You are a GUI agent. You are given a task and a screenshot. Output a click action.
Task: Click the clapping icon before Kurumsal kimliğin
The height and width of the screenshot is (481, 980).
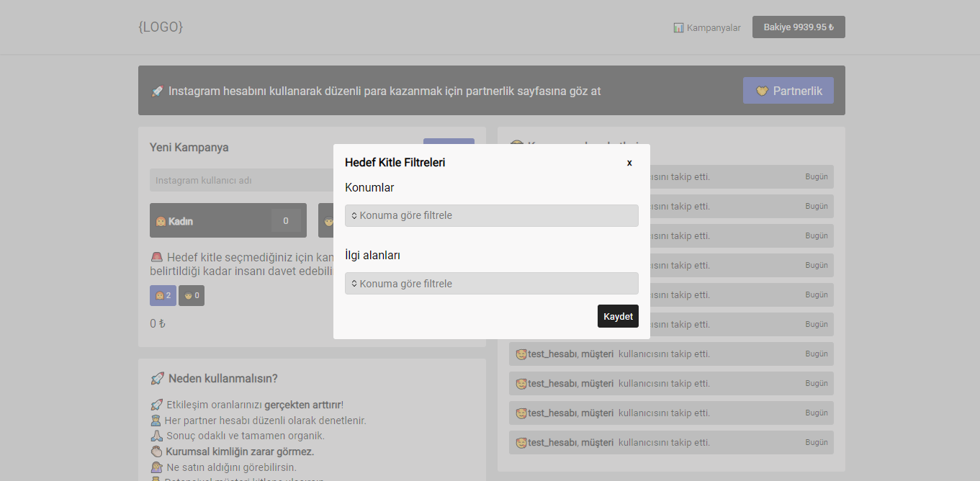click(156, 451)
